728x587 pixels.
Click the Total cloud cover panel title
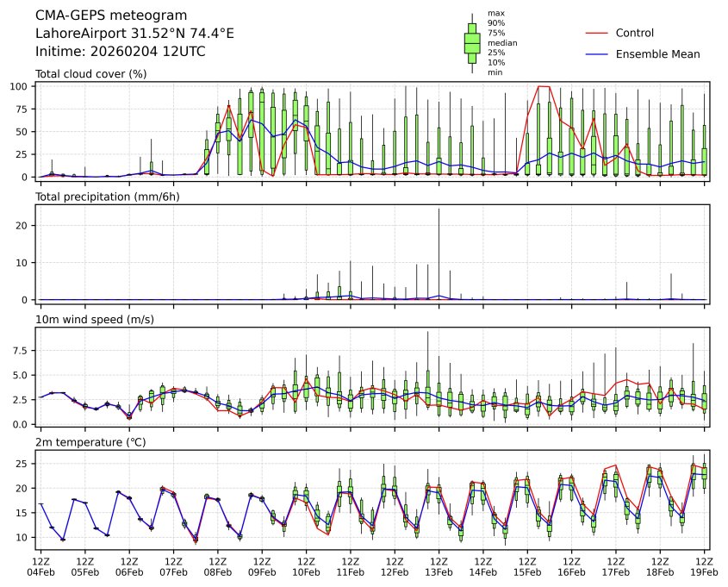tap(90, 74)
